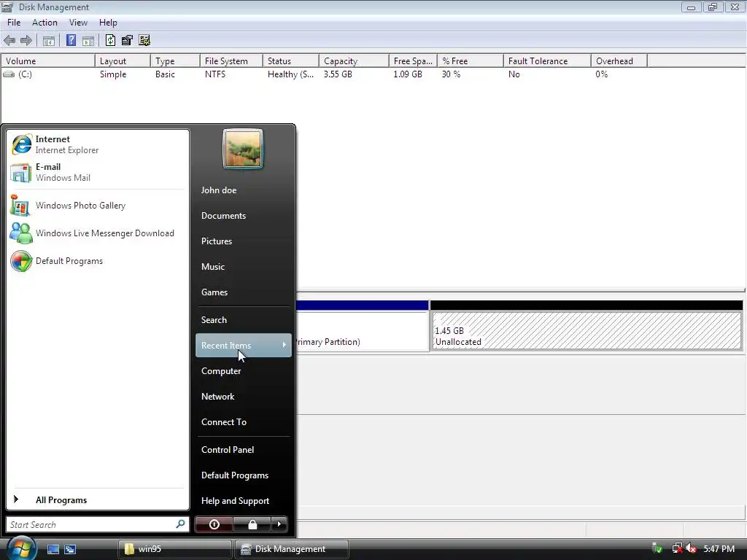Click Show Desktop quick launch icon
Screen dimensions: 747x560
click(53, 549)
